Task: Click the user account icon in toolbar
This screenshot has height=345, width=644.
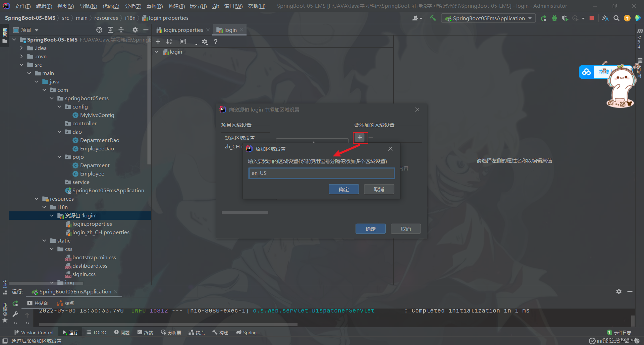Action: 417,18
